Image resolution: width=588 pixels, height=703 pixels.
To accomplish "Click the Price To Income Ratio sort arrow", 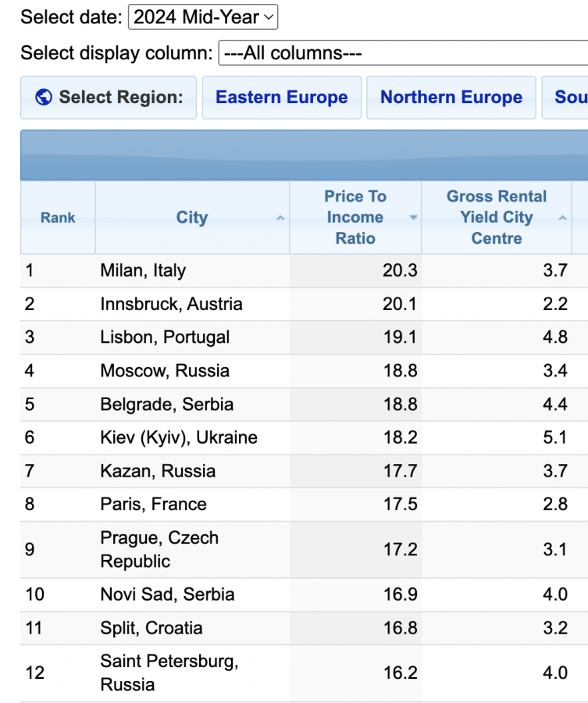I will 413,218.
